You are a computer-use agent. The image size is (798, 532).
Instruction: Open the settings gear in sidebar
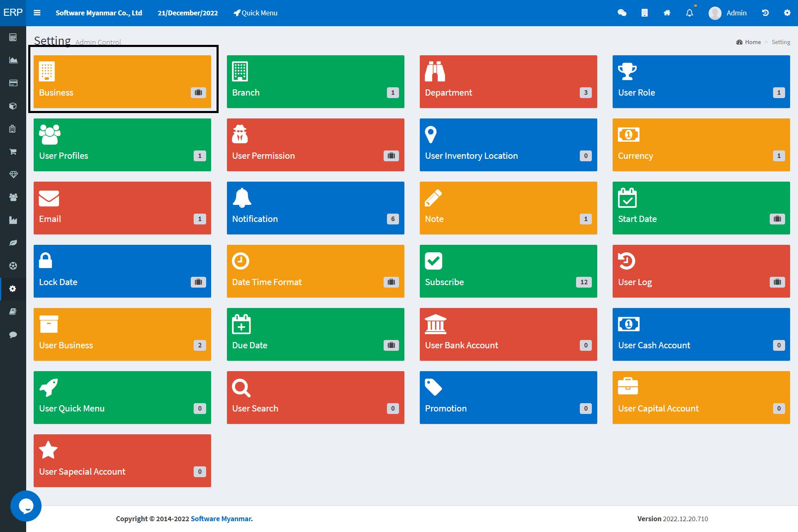pos(13,289)
